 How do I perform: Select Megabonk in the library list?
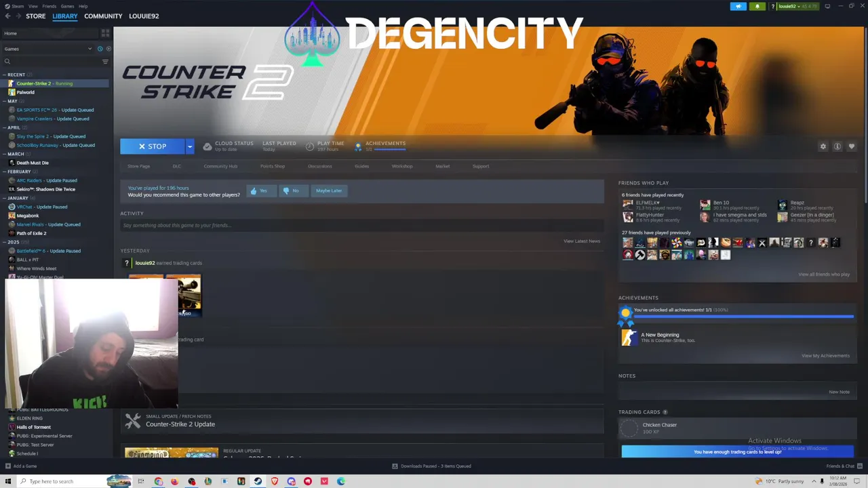pos(28,216)
